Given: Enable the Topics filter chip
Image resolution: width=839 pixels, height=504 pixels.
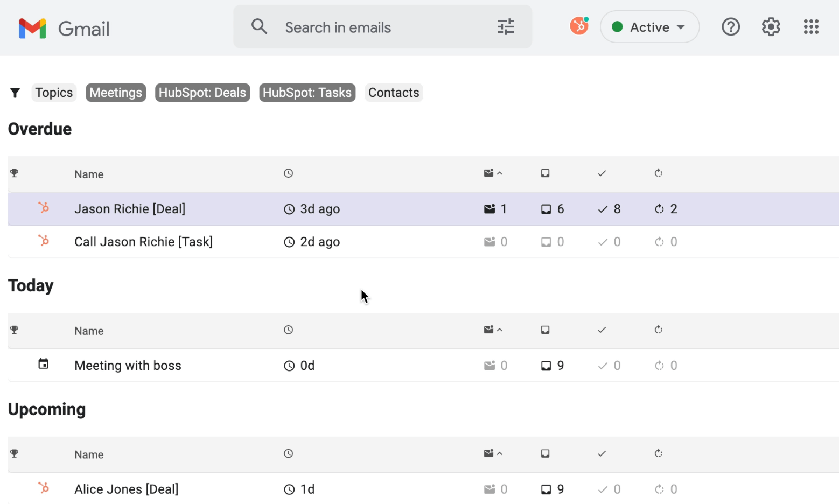Looking at the screenshot, I should 54,93.
